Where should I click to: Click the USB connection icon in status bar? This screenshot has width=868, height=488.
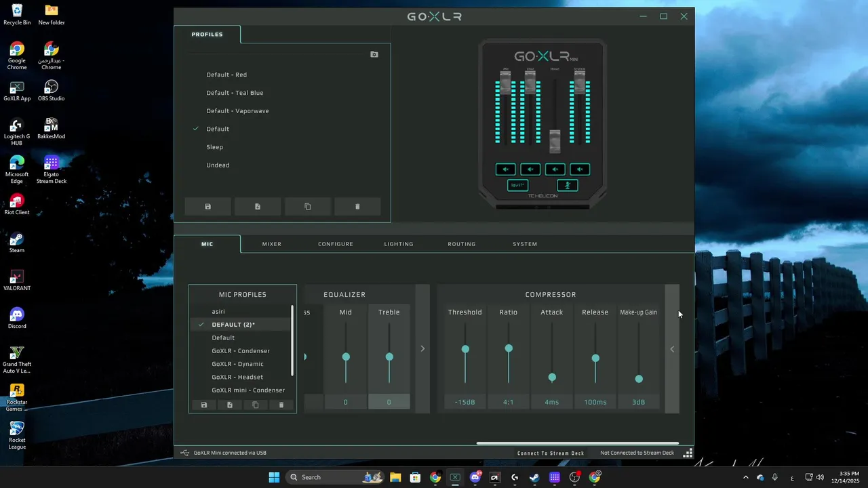click(x=185, y=453)
